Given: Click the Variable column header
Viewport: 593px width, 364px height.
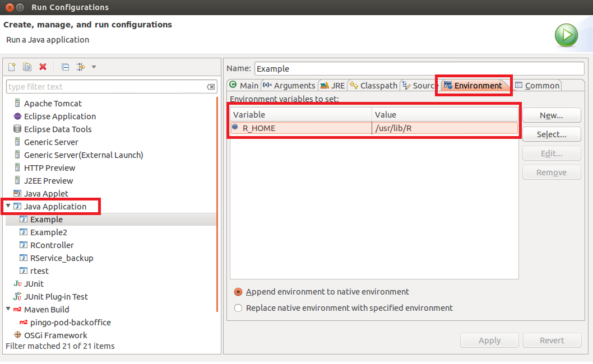Looking at the screenshot, I should (x=301, y=115).
